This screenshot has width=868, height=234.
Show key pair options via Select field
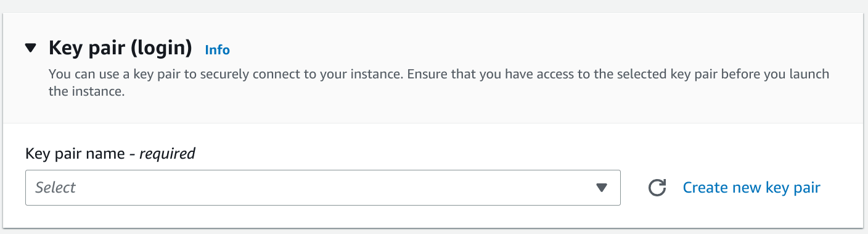322,188
